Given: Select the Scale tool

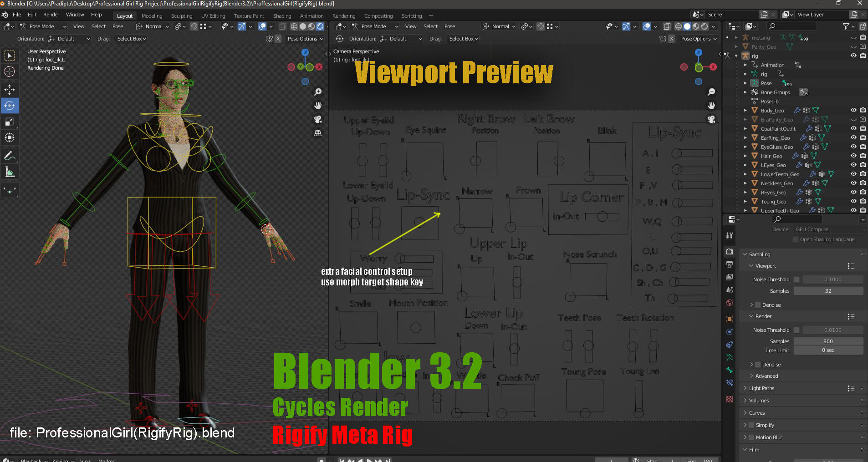Looking at the screenshot, I should click(x=10, y=122).
